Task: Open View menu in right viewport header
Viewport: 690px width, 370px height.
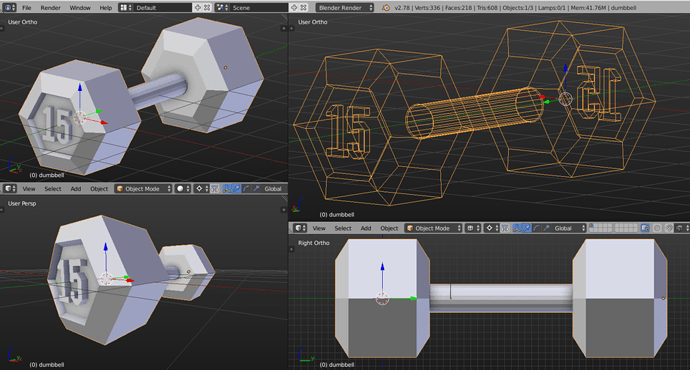Action: tap(319, 228)
